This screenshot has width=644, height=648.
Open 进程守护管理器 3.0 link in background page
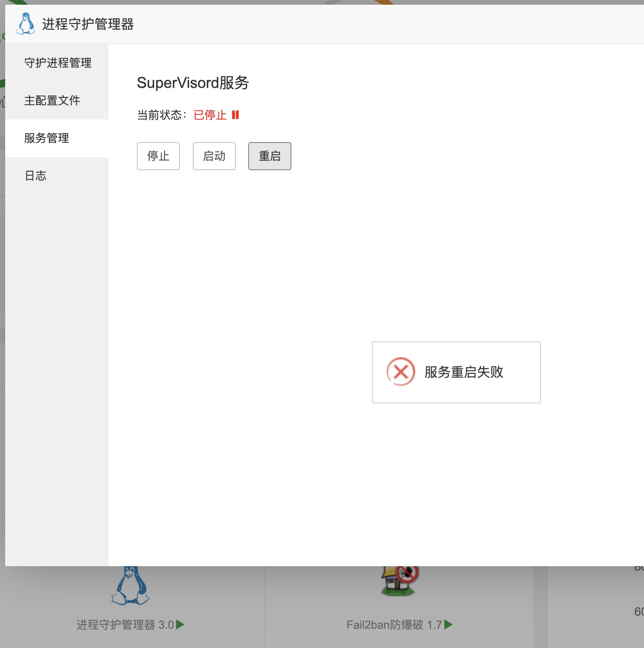[125, 624]
